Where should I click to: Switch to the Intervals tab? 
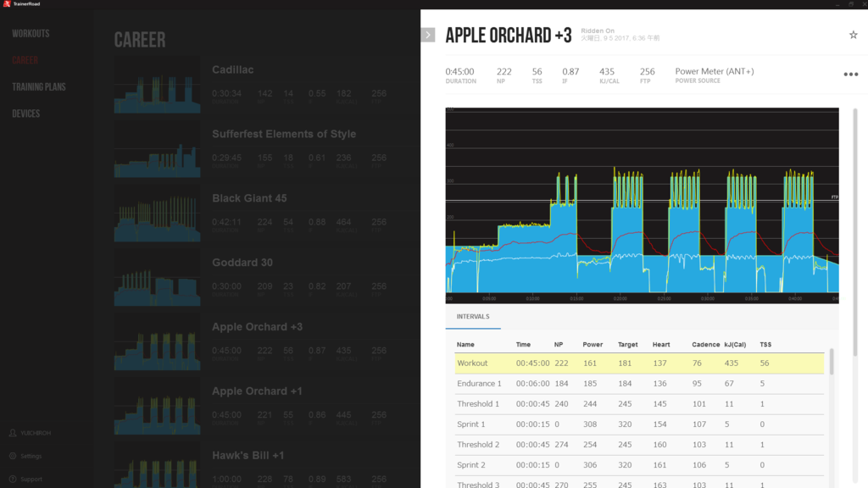[x=473, y=317]
